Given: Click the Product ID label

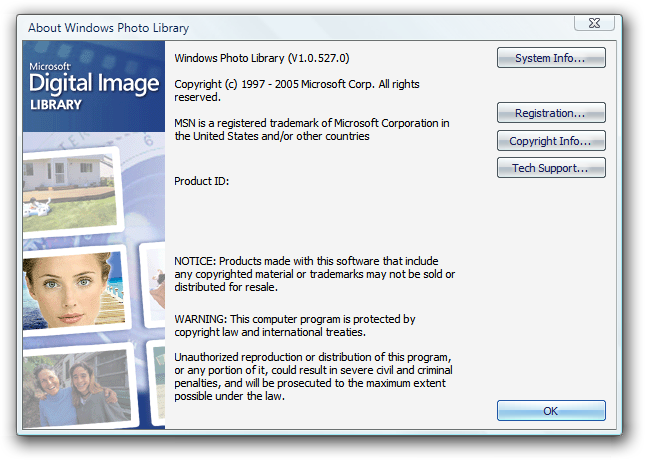Looking at the screenshot, I should pos(201,181).
